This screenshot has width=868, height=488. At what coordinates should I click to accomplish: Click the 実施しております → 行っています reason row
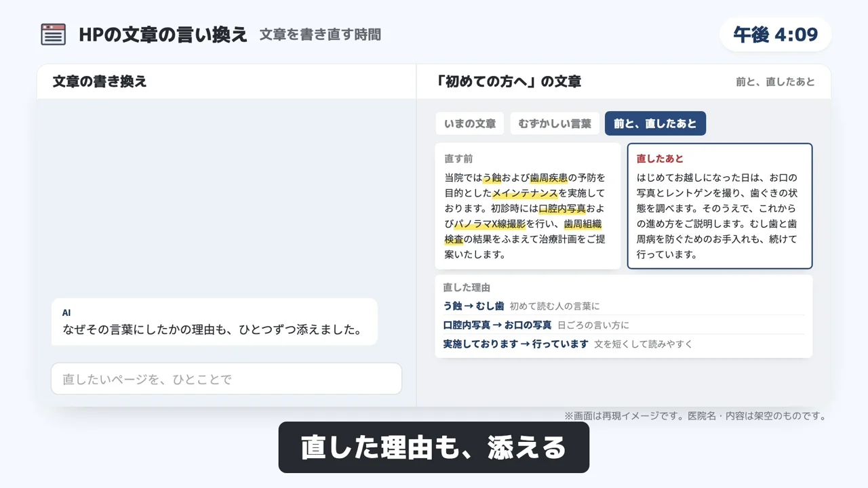coord(624,344)
